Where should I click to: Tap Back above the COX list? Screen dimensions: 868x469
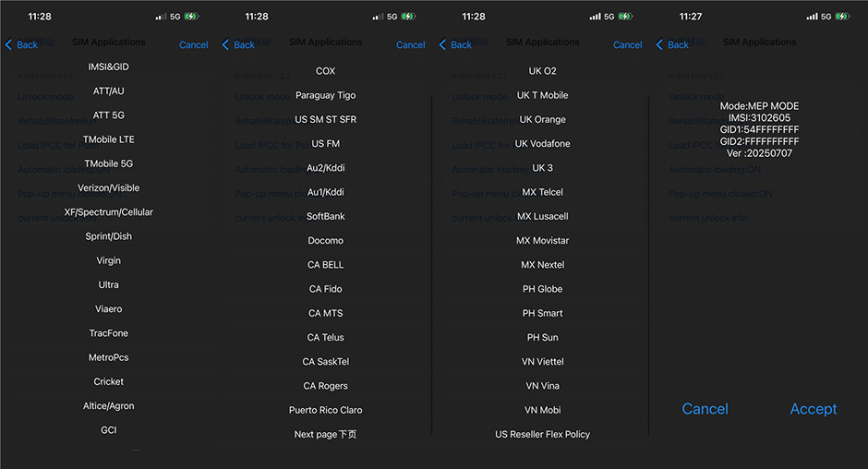coord(238,45)
